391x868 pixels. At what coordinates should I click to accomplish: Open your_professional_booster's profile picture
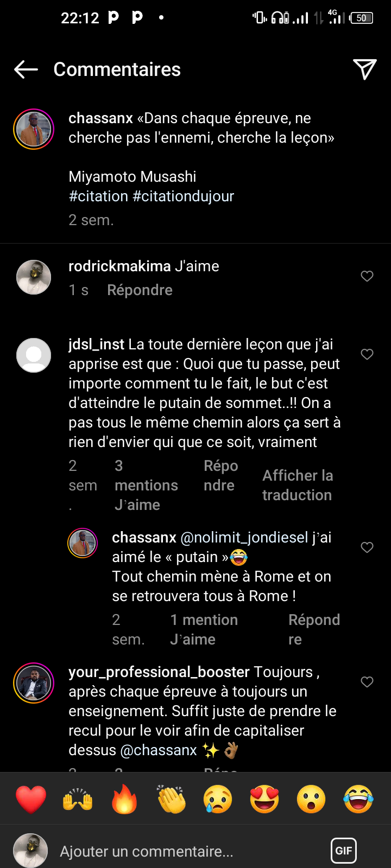click(34, 682)
